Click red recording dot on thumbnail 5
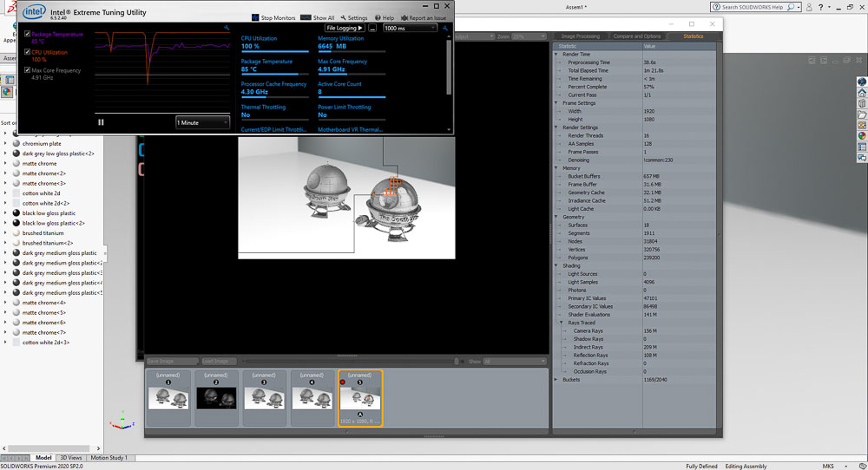 [x=343, y=382]
